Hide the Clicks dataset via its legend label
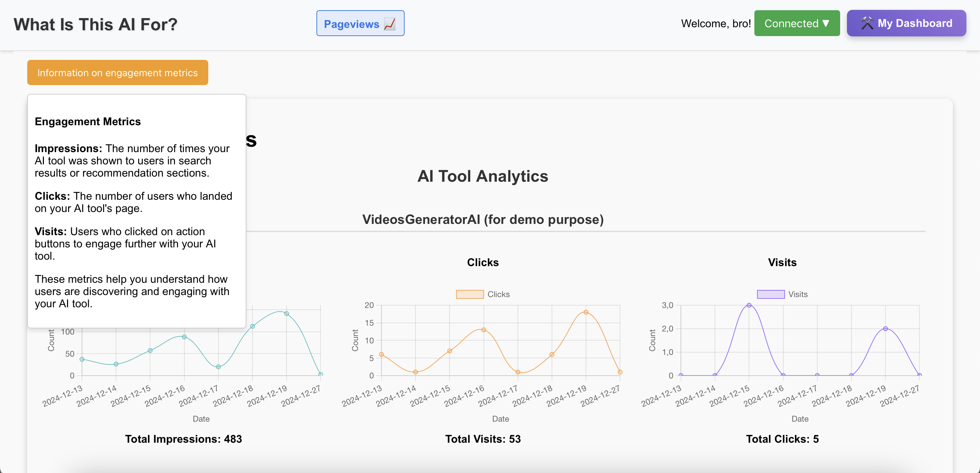 (499, 294)
